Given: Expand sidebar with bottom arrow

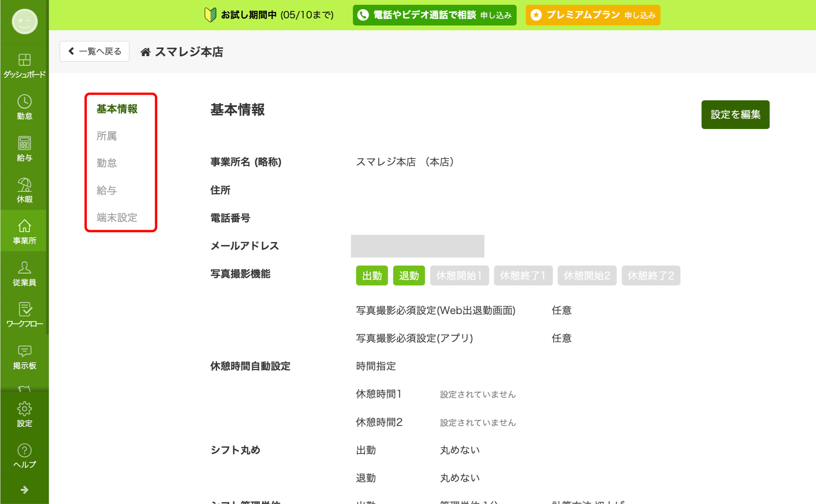Looking at the screenshot, I should [x=24, y=490].
